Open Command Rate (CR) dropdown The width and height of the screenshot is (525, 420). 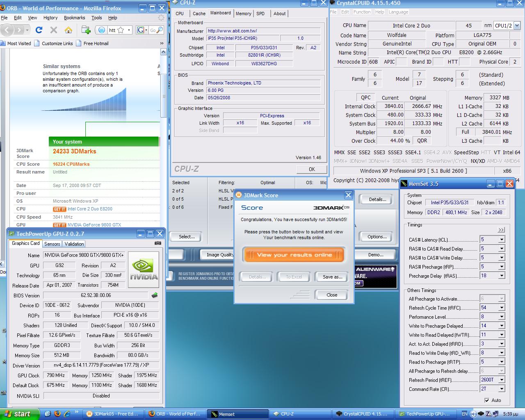501,389
